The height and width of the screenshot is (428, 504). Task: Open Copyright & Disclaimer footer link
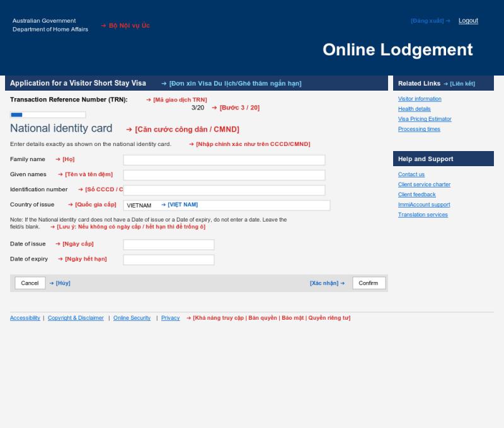76,318
